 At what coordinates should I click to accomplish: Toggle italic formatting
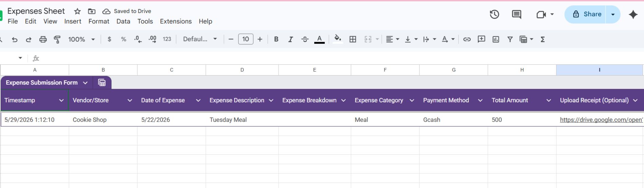(290, 39)
